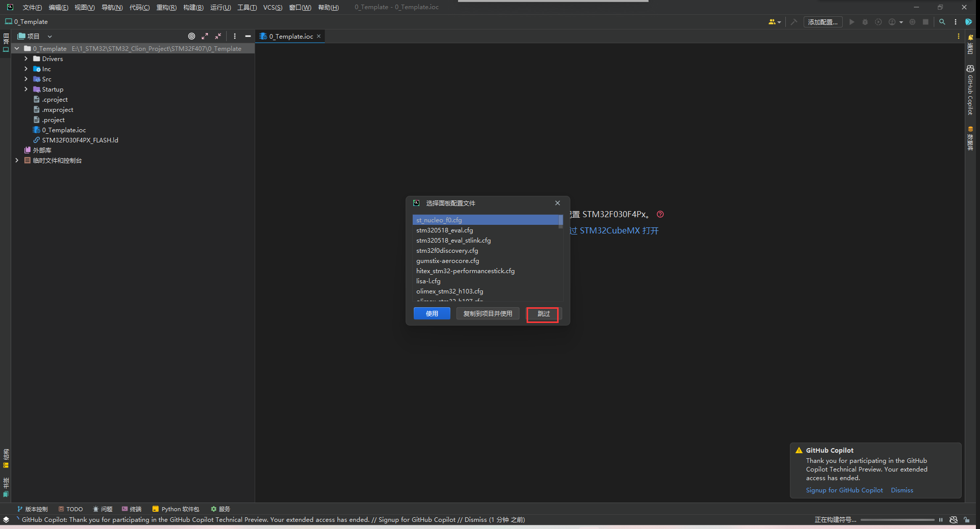The image size is (980, 529).
Task: Select olimex_stm32_h103.cfg in list
Action: tap(485, 291)
